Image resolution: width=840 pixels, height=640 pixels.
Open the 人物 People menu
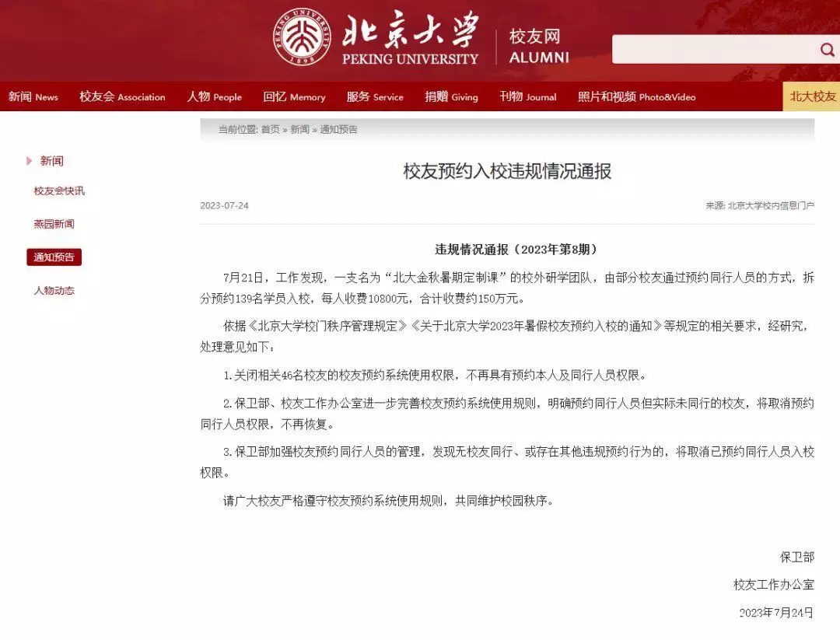point(215,97)
